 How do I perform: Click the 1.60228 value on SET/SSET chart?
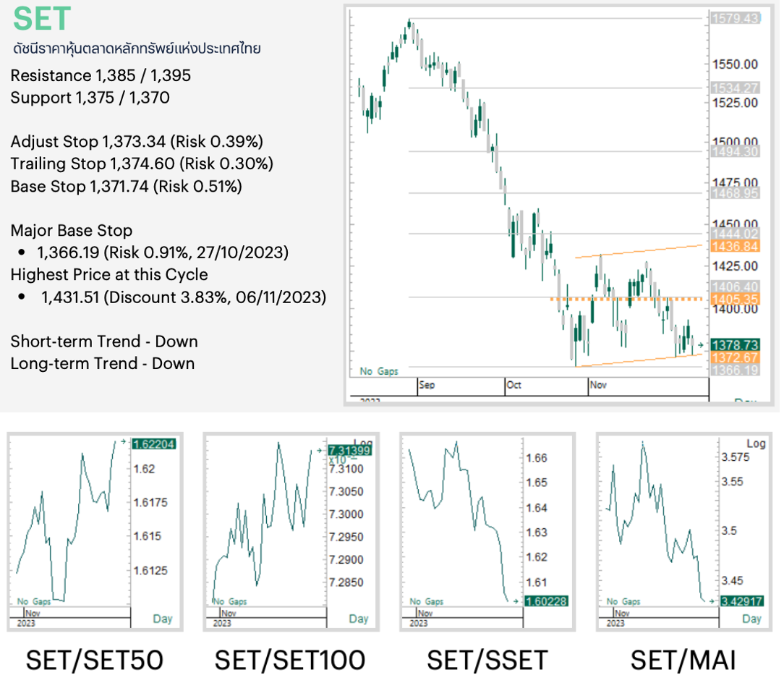[546, 601]
